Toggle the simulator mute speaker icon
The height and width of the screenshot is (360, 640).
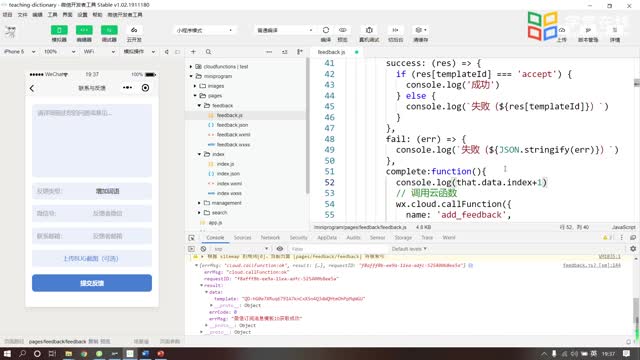click(x=167, y=52)
